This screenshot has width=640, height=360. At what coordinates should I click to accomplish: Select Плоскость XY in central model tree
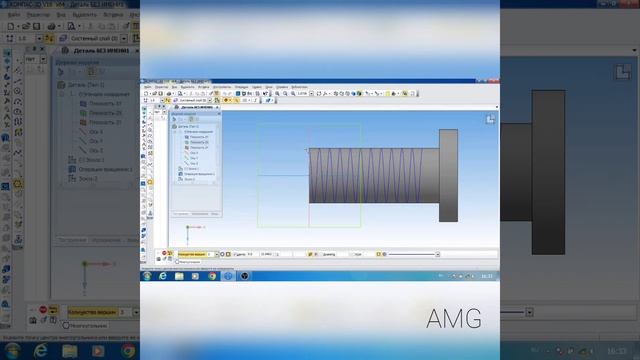tap(199, 137)
